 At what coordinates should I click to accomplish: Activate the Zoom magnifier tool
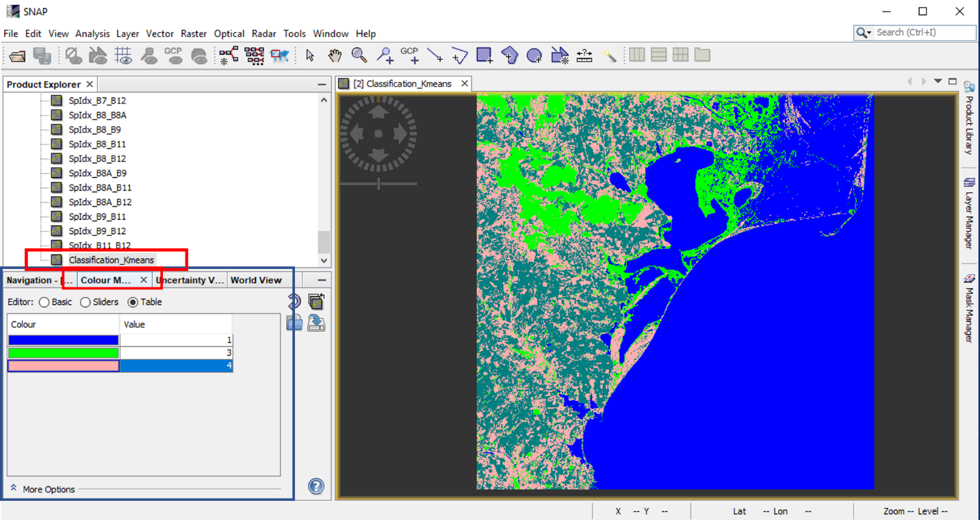(359, 55)
